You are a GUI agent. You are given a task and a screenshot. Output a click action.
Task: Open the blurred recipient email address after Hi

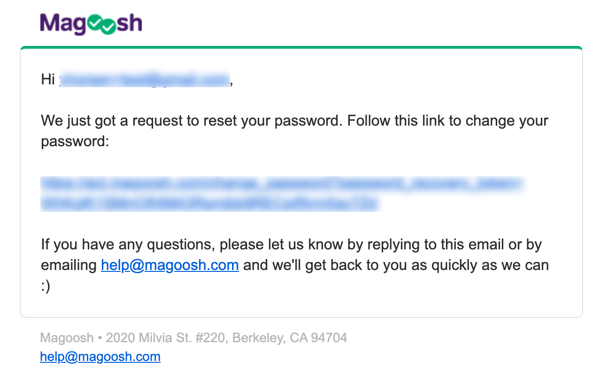pyautogui.click(x=145, y=79)
